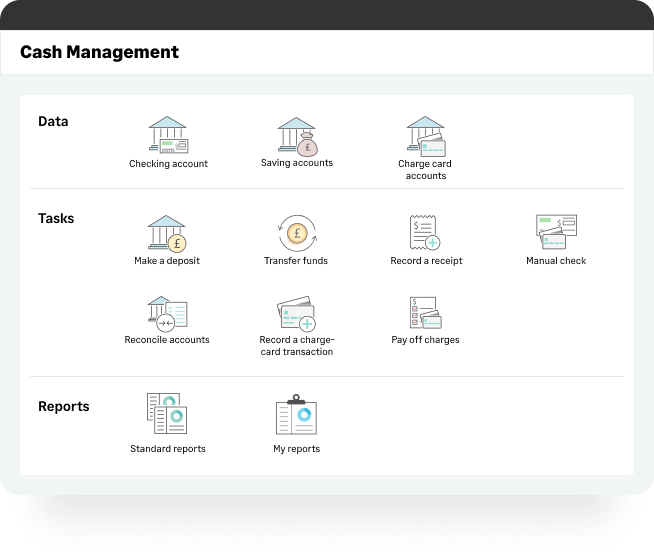Click the Pay off charges label
The height and width of the screenshot is (559, 654).
coord(425,340)
